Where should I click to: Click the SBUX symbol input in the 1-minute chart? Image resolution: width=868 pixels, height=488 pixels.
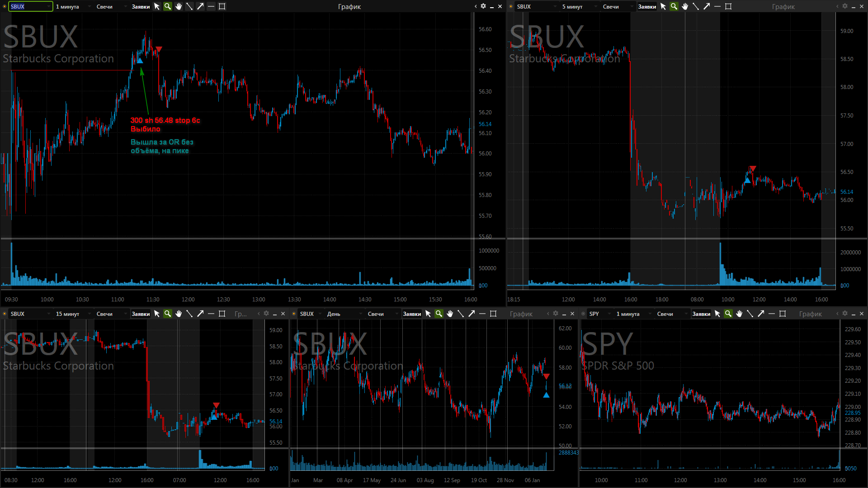(31, 6)
